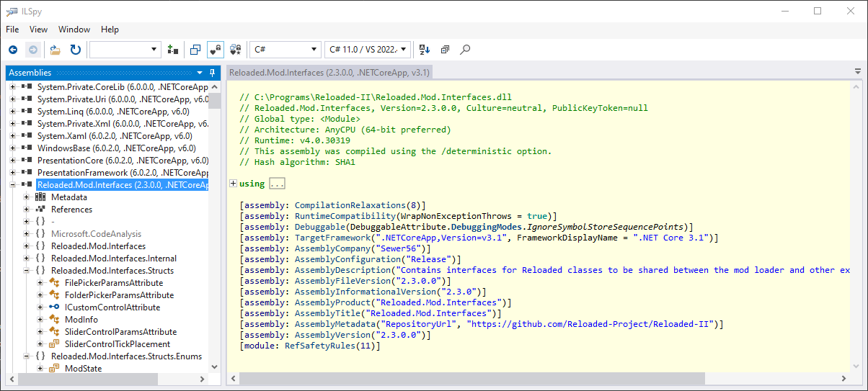Open the Assemblies panel options arrow
This screenshot has width=868, height=391.
click(200, 73)
